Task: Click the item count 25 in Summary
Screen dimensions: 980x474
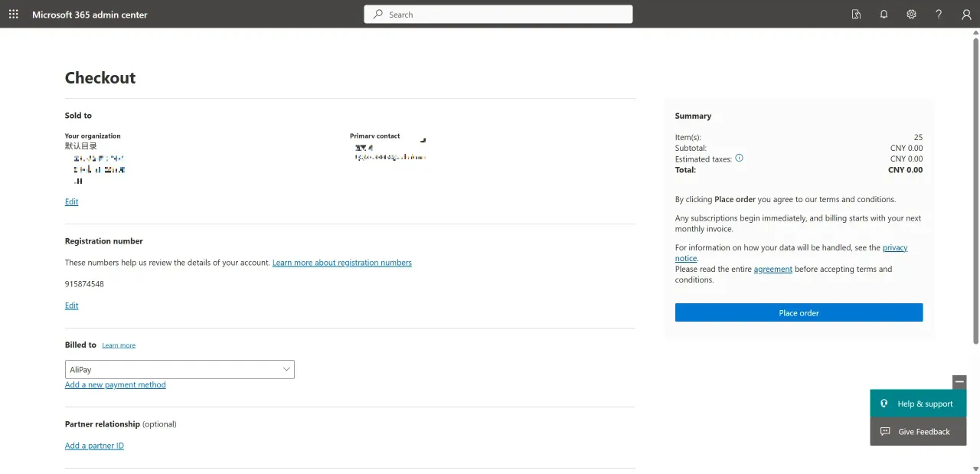Action: coord(918,138)
